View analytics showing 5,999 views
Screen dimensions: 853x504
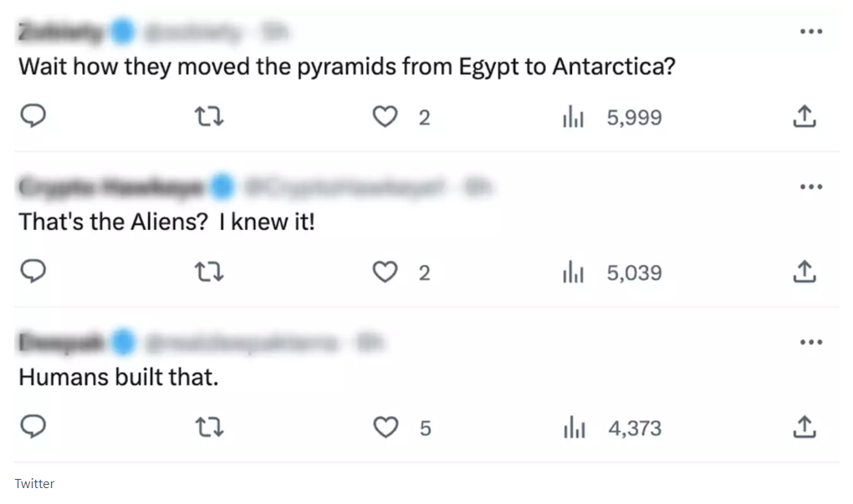[x=573, y=118]
